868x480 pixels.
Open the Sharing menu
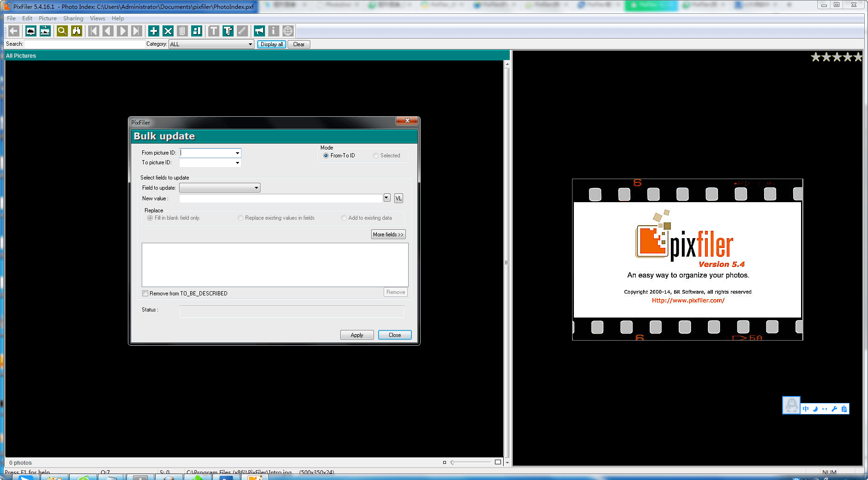click(73, 18)
